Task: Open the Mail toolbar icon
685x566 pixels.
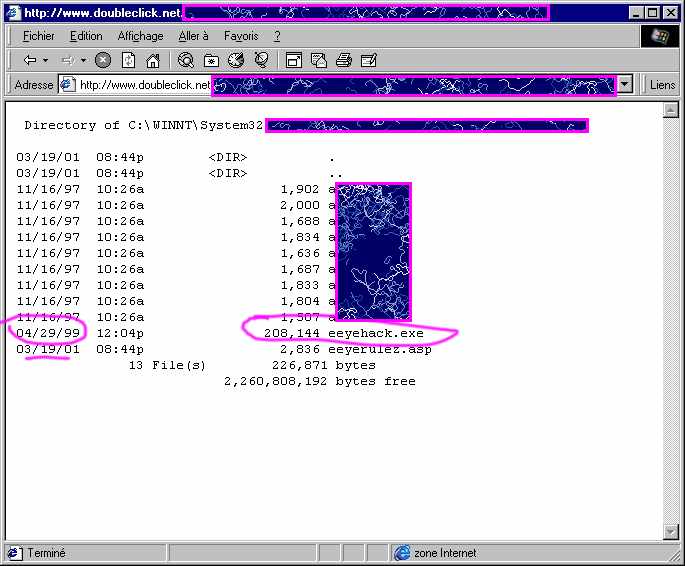Action: tap(318, 60)
